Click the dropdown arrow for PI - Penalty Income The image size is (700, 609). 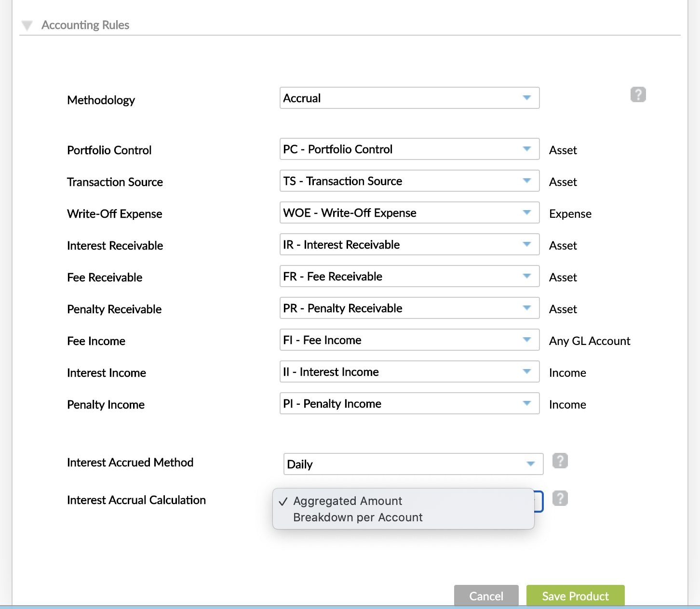pos(527,403)
